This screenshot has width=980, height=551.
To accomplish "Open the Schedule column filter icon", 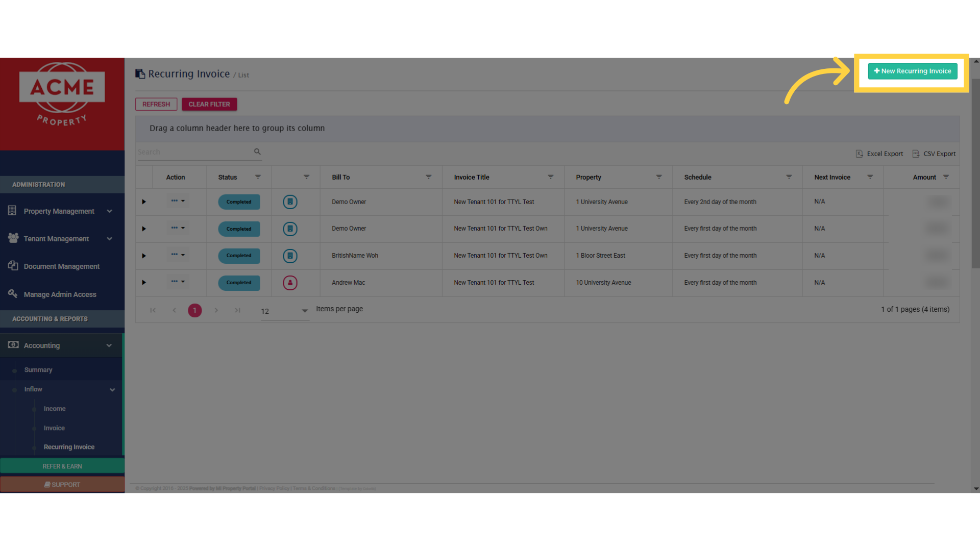I will 789,177.
